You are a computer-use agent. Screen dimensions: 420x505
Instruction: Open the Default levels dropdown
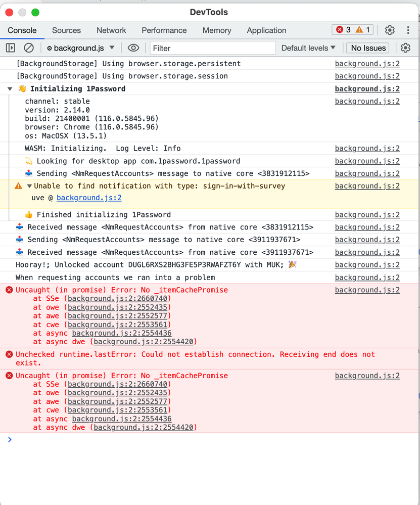pyautogui.click(x=308, y=48)
